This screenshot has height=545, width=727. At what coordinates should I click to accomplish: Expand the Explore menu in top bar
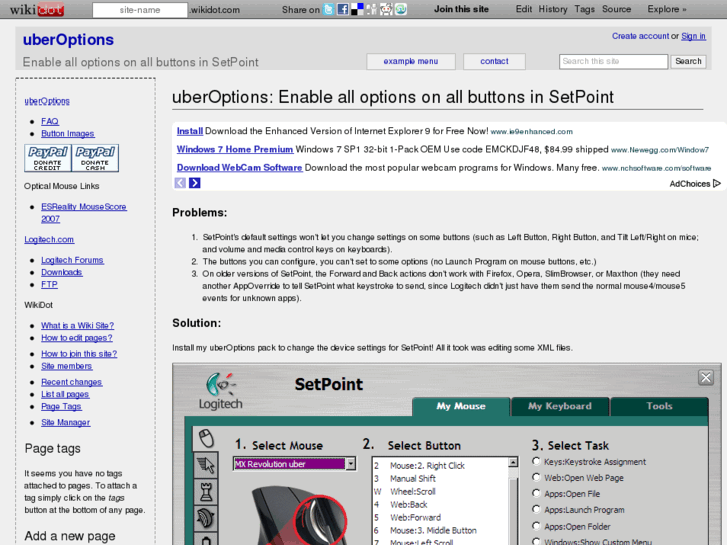[x=666, y=9]
